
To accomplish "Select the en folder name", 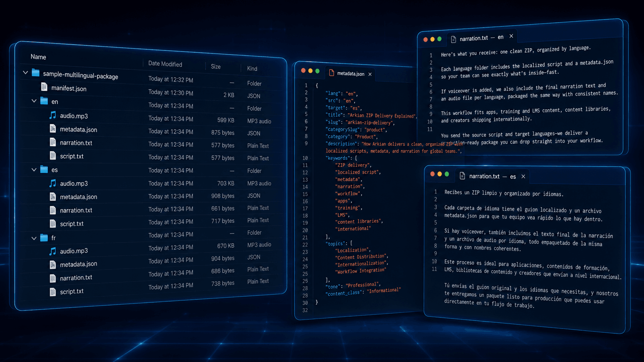I will pyautogui.click(x=55, y=102).
